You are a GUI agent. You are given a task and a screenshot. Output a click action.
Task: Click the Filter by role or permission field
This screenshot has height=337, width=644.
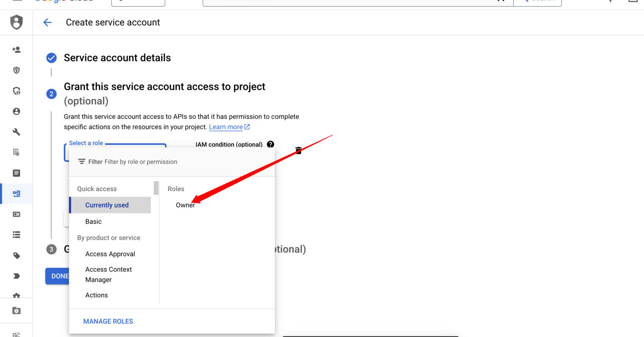tap(141, 162)
